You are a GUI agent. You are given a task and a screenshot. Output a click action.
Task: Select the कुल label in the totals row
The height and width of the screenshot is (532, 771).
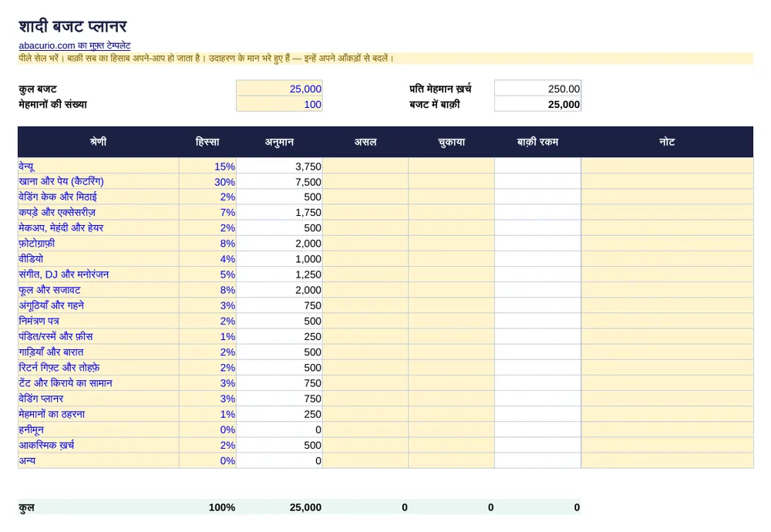26,507
